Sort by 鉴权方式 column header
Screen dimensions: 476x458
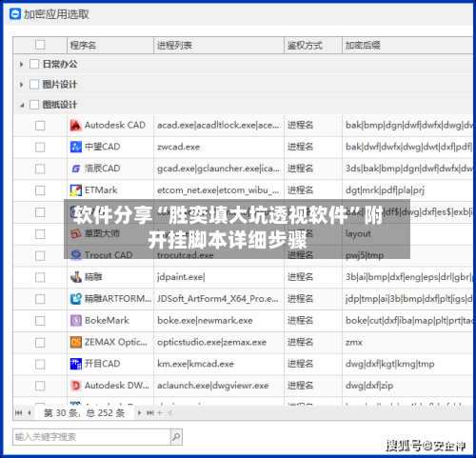click(x=313, y=45)
